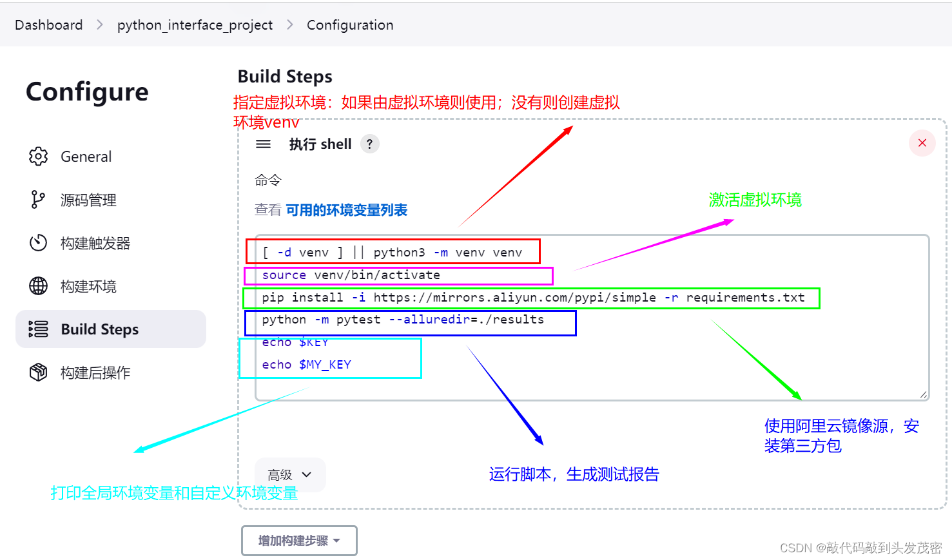This screenshot has width=952, height=560.
Task: Click the 'python -m pytest --alluredir=./results' line
Action: coord(403,320)
